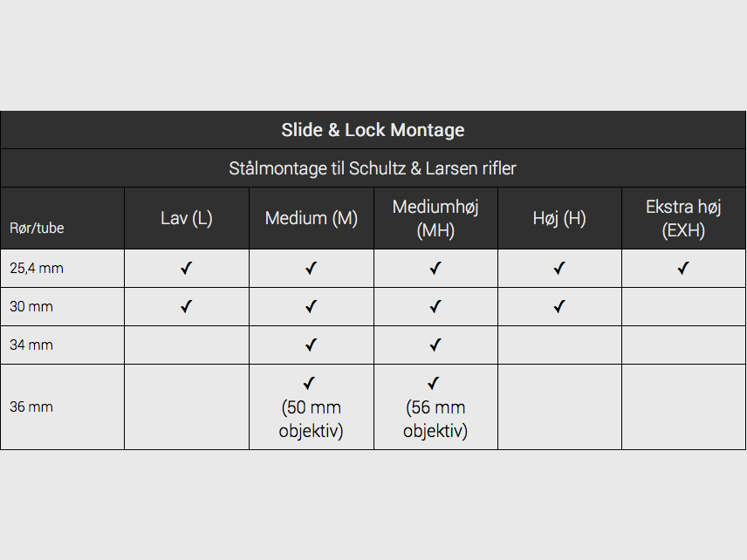
Task: Click the checkmark for 25,4 mm Høj (H)
Action: point(559,268)
